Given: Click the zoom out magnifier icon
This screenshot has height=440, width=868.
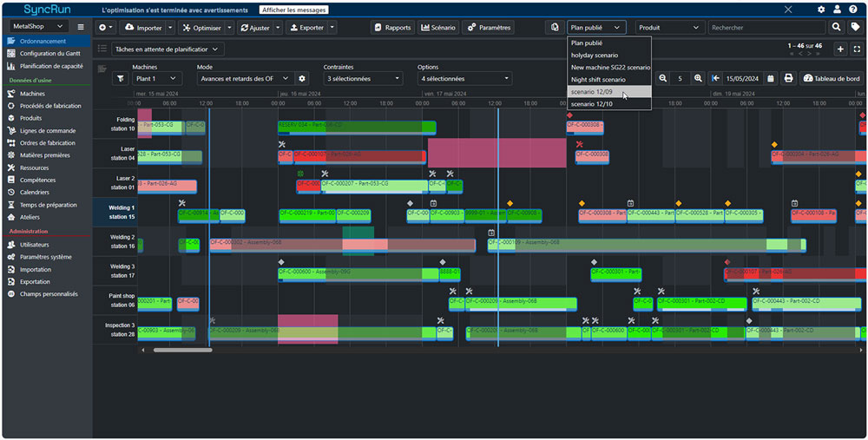Looking at the screenshot, I should coord(662,79).
